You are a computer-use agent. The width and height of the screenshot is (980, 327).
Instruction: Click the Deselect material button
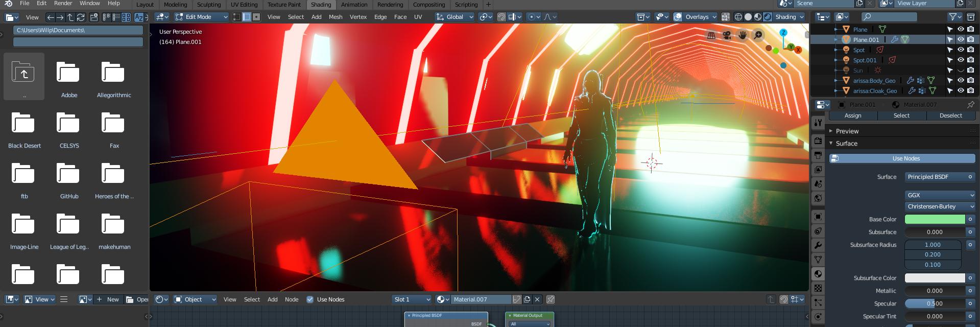[951, 115]
